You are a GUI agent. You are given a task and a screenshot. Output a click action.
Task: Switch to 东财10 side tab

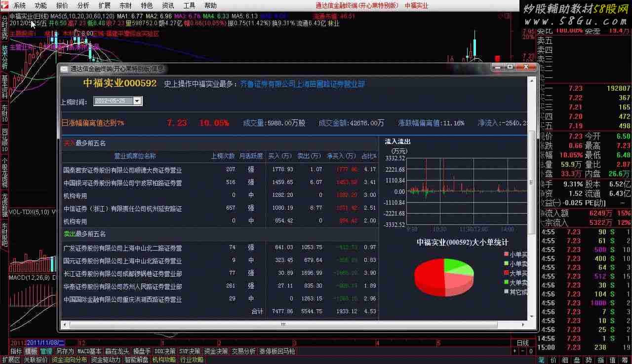(4, 113)
